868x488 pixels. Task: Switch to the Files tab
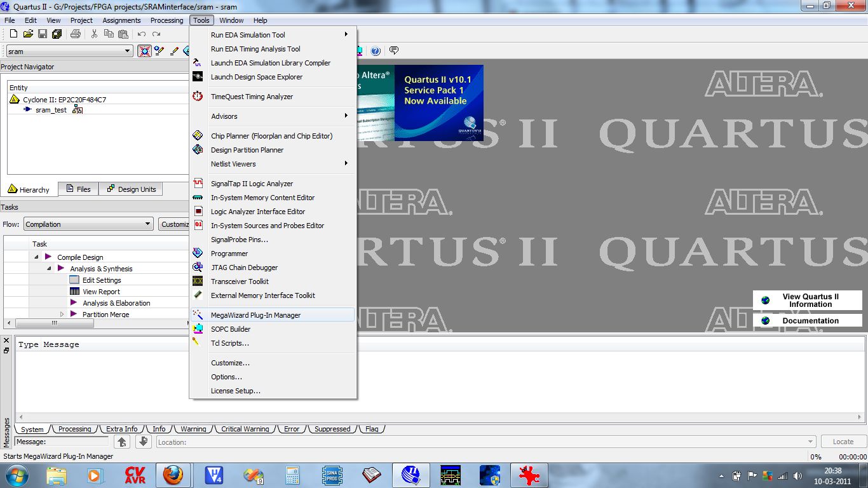click(x=79, y=189)
